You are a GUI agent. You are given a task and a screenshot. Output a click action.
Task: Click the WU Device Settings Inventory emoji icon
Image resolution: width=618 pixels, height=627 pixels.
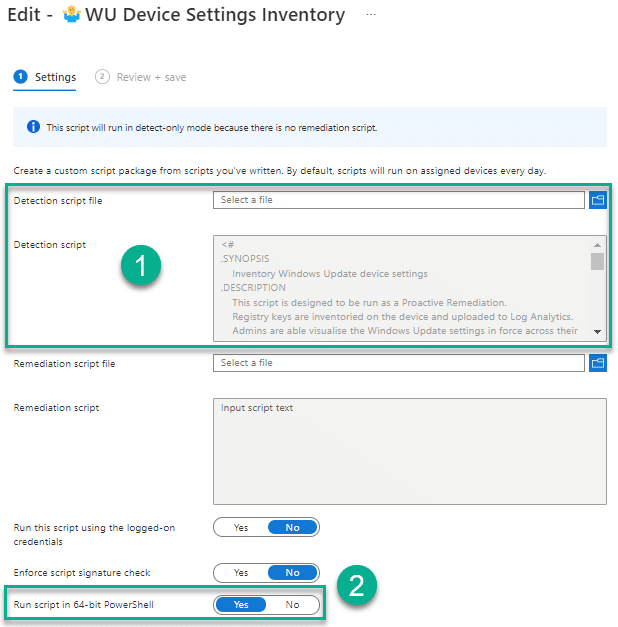coord(72,15)
